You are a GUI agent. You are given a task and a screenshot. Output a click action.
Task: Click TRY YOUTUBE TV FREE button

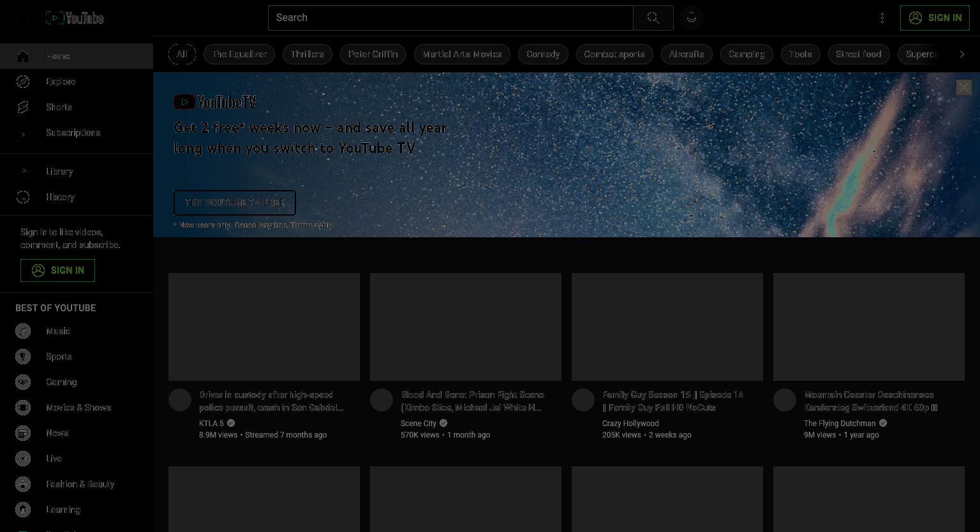(235, 203)
